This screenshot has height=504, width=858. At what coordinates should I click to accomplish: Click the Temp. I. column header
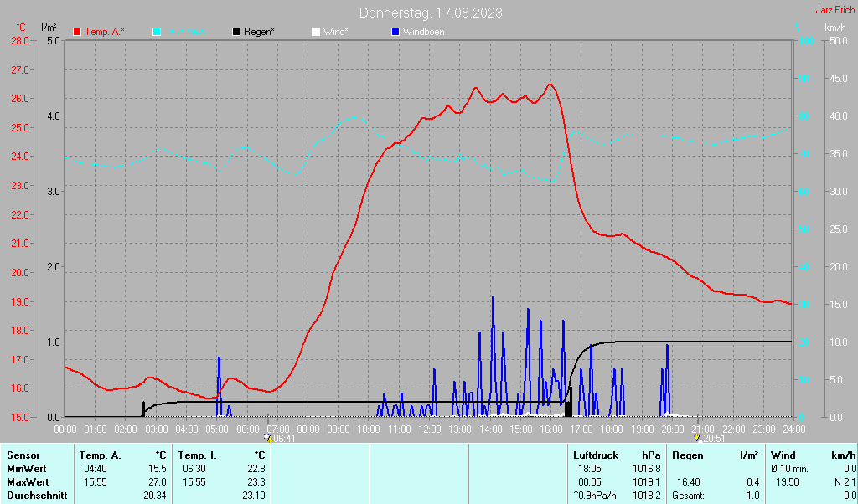pos(196,455)
